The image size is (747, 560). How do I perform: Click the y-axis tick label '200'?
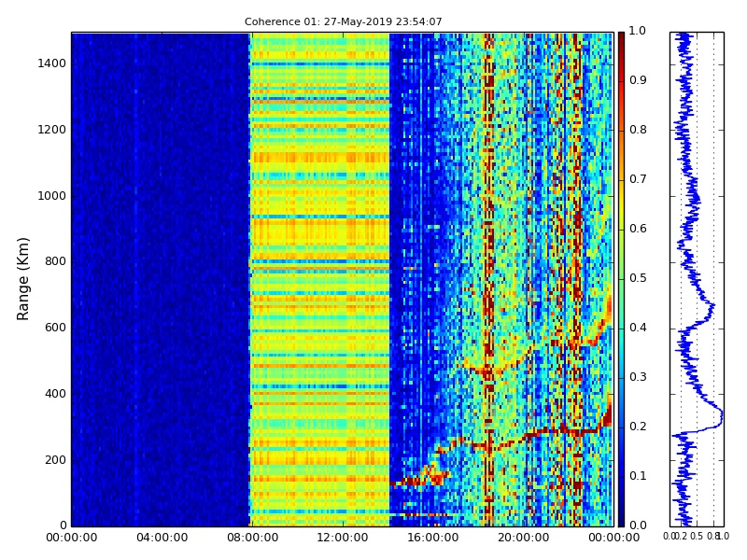[56, 460]
